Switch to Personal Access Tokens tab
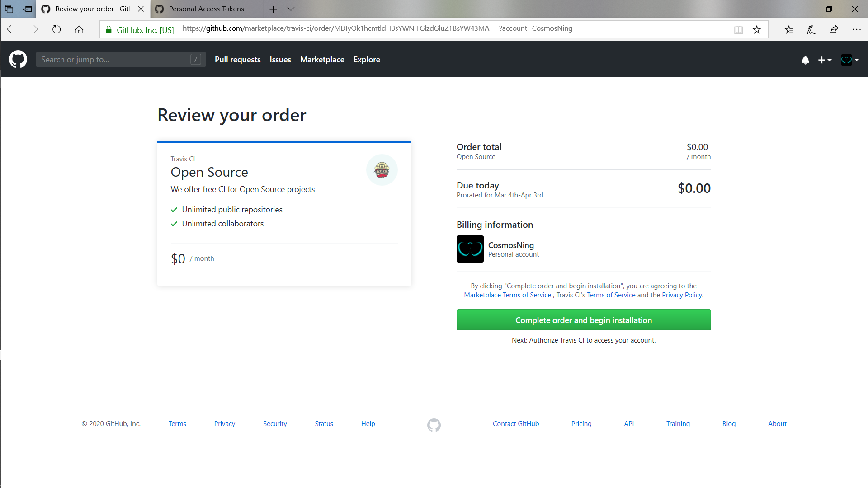868x488 pixels. point(206,9)
